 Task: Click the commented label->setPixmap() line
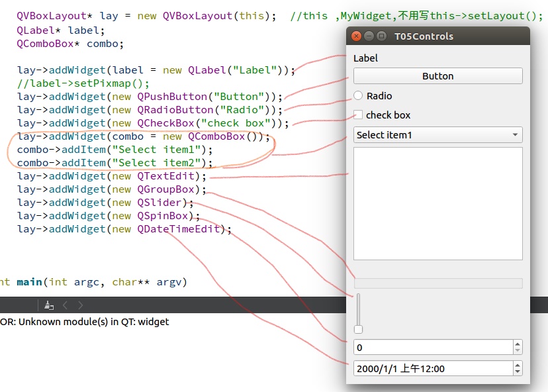point(83,83)
